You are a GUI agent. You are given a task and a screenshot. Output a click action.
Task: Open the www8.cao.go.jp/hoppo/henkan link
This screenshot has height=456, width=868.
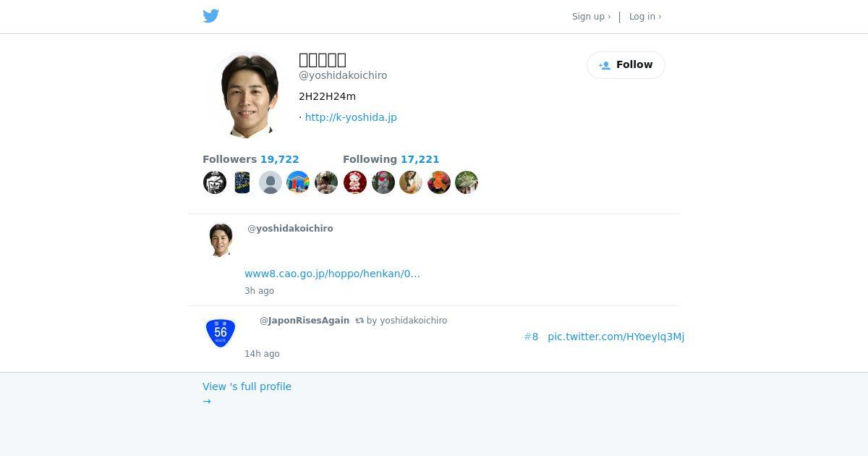click(x=332, y=274)
